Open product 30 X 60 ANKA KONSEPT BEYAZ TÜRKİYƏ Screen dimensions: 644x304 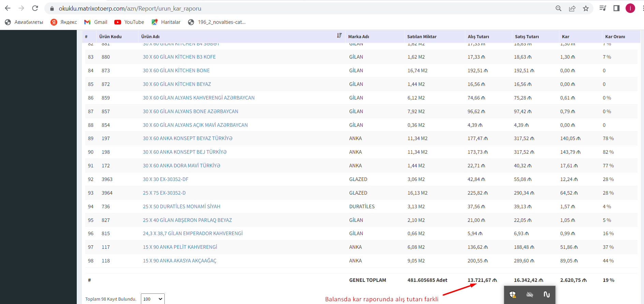pos(187,138)
